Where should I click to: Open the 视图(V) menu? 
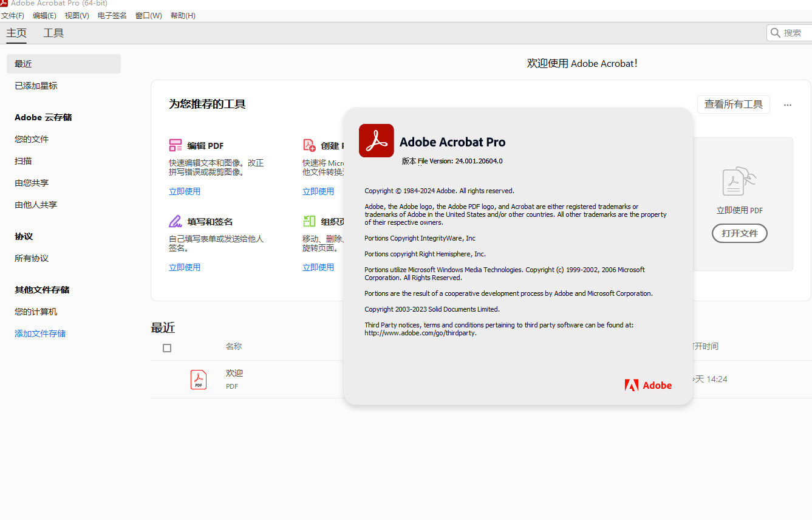(x=77, y=15)
